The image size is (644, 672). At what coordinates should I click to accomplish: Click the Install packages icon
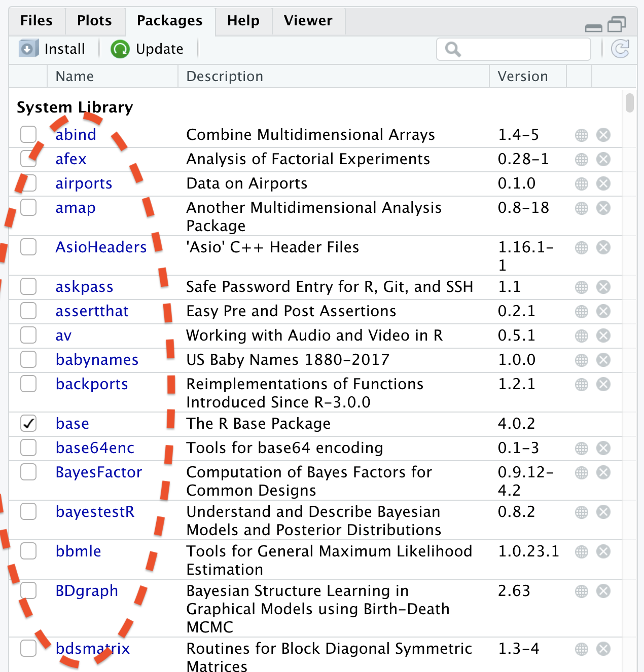[28, 49]
